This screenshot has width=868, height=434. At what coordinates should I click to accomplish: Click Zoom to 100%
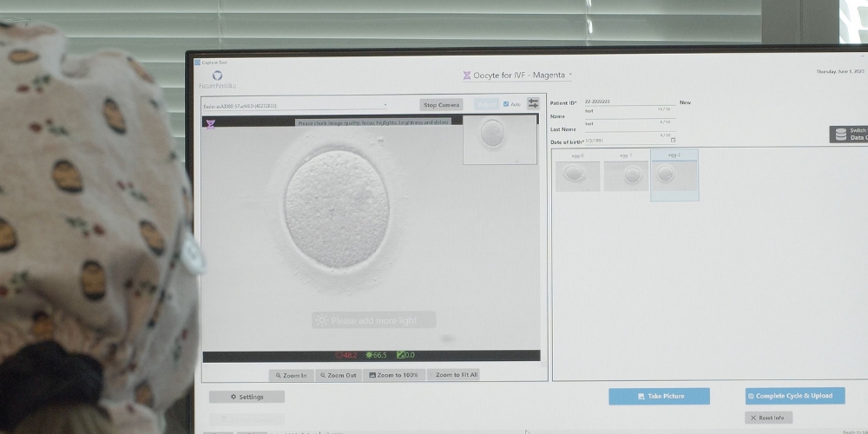[394, 375]
